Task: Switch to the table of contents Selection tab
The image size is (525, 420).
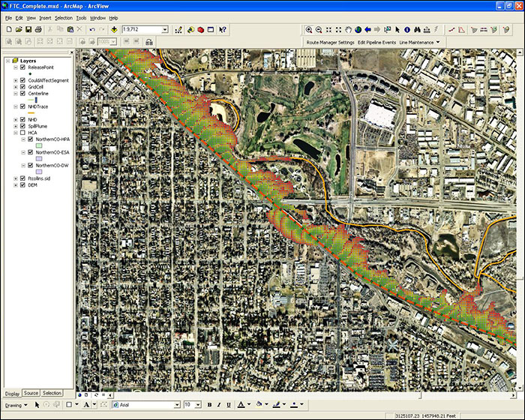Action: pyautogui.click(x=52, y=393)
